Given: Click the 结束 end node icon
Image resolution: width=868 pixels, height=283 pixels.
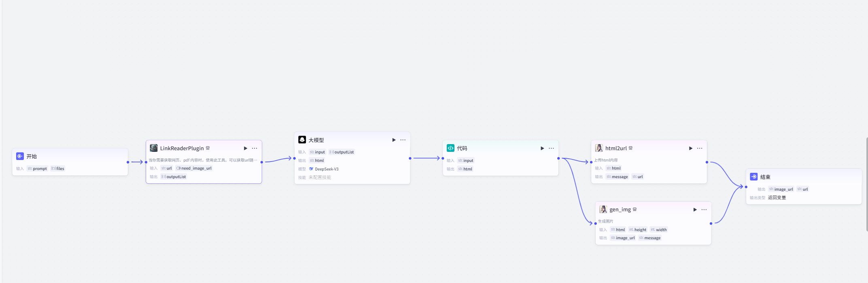Looking at the screenshot, I should click(754, 177).
